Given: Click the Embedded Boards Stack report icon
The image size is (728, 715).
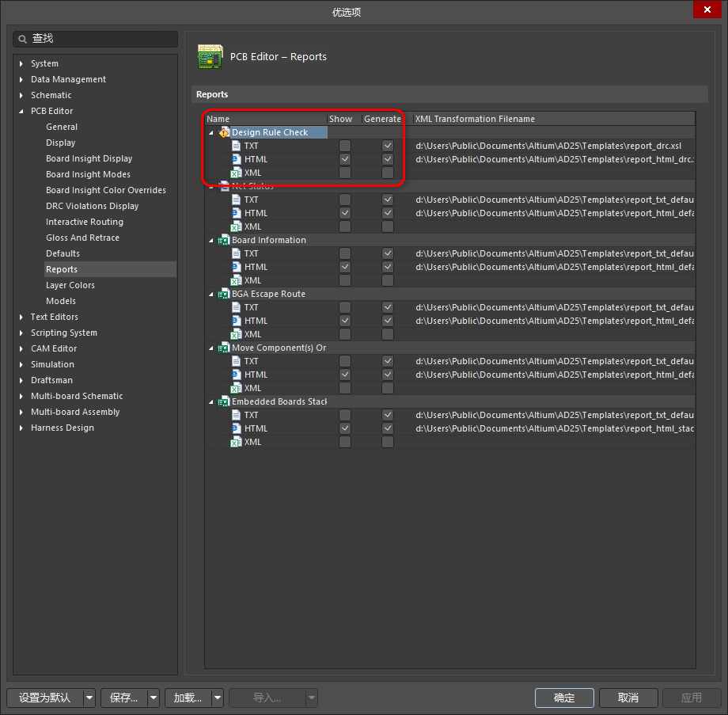Looking at the screenshot, I should [x=224, y=402].
